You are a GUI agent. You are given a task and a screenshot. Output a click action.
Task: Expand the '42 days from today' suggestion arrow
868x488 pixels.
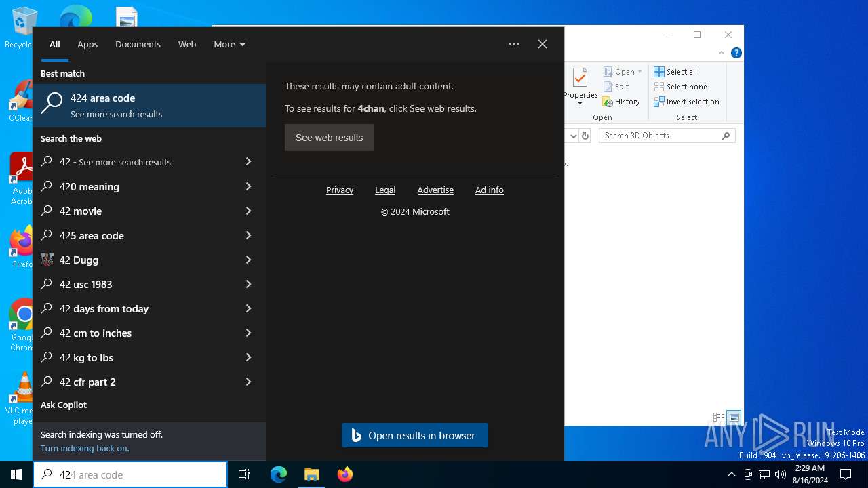tap(248, 308)
